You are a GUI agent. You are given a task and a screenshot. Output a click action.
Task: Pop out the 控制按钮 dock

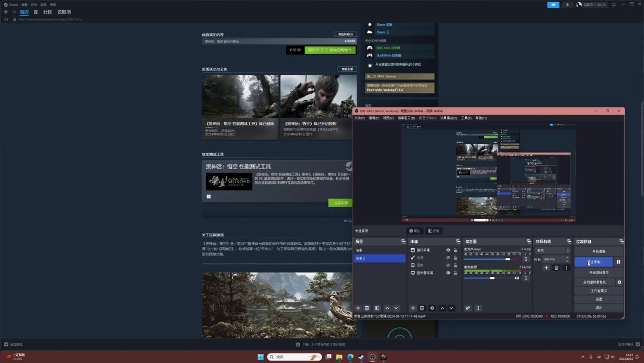pyautogui.click(x=621, y=241)
